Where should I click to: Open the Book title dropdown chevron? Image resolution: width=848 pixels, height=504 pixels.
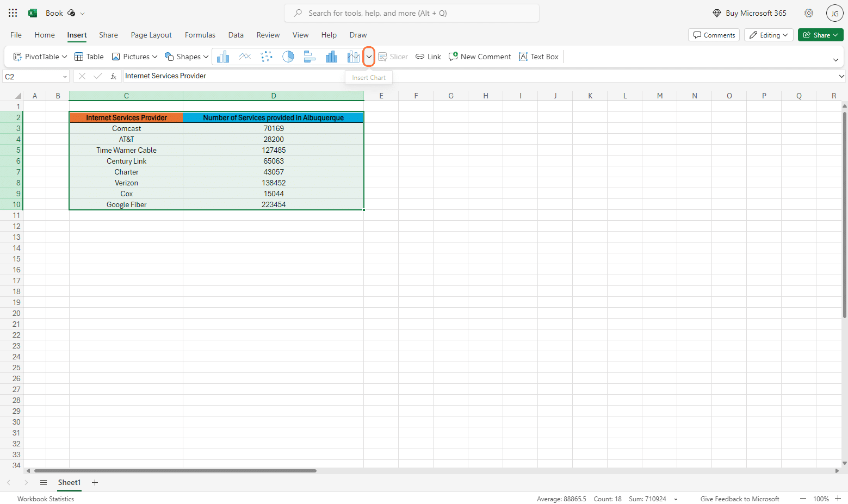click(83, 13)
